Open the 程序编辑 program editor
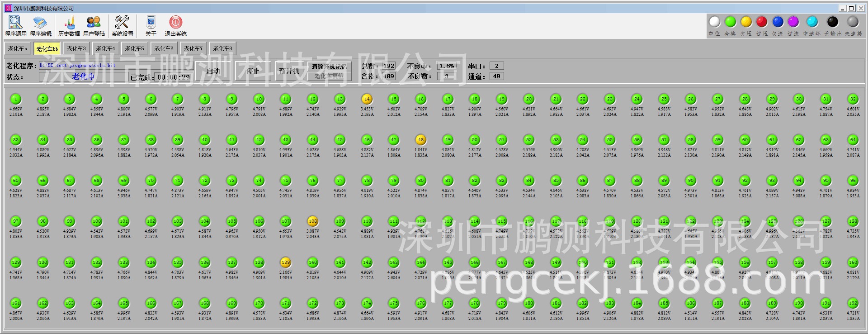Viewport: 868px width, 334px height. point(41,26)
